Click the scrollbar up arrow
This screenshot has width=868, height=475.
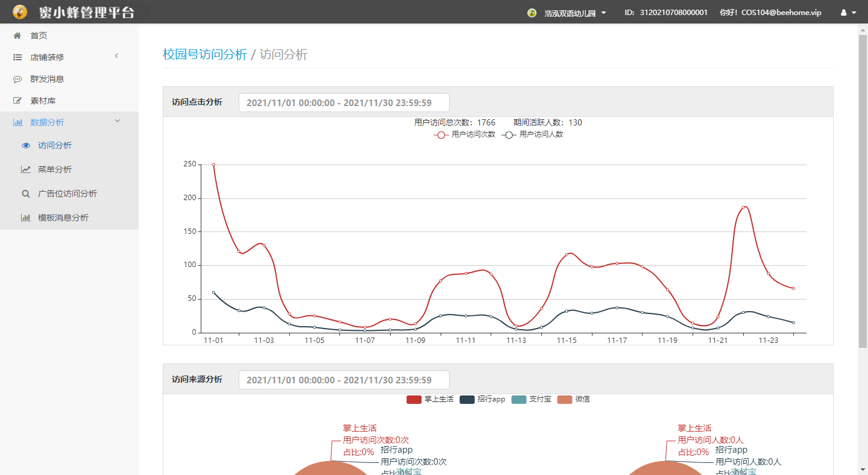pos(863,29)
